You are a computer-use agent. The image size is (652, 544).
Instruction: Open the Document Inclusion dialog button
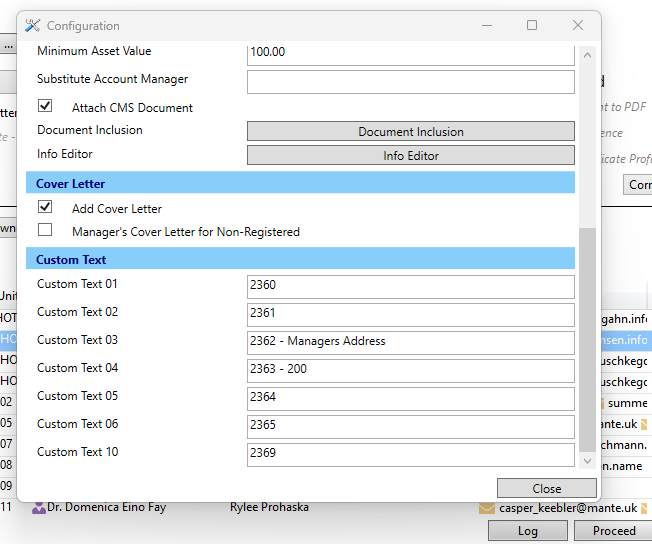coord(410,132)
